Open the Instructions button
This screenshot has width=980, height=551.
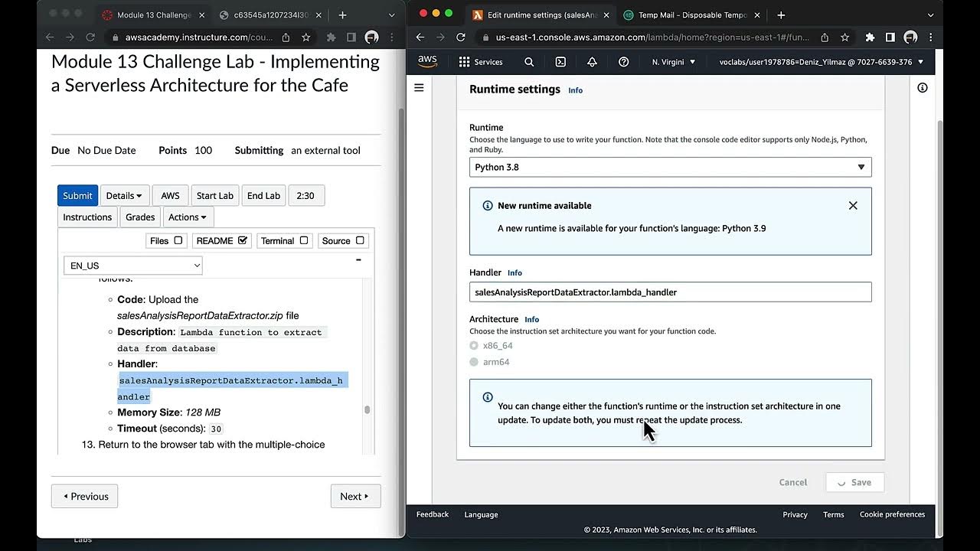87,217
